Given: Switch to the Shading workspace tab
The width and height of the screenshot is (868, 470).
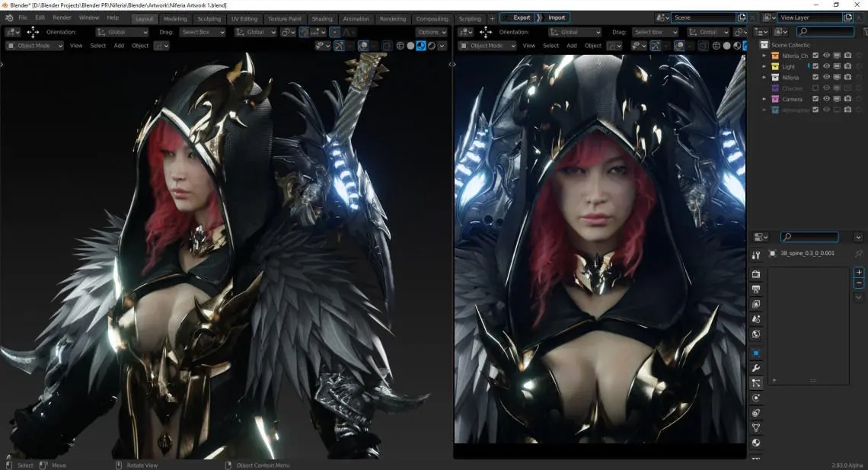Looking at the screenshot, I should (x=321, y=19).
